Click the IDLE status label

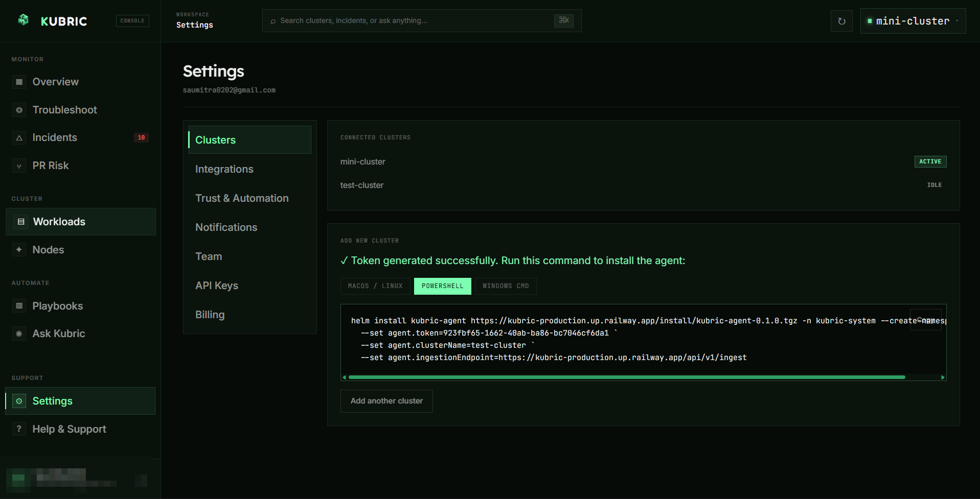point(935,185)
